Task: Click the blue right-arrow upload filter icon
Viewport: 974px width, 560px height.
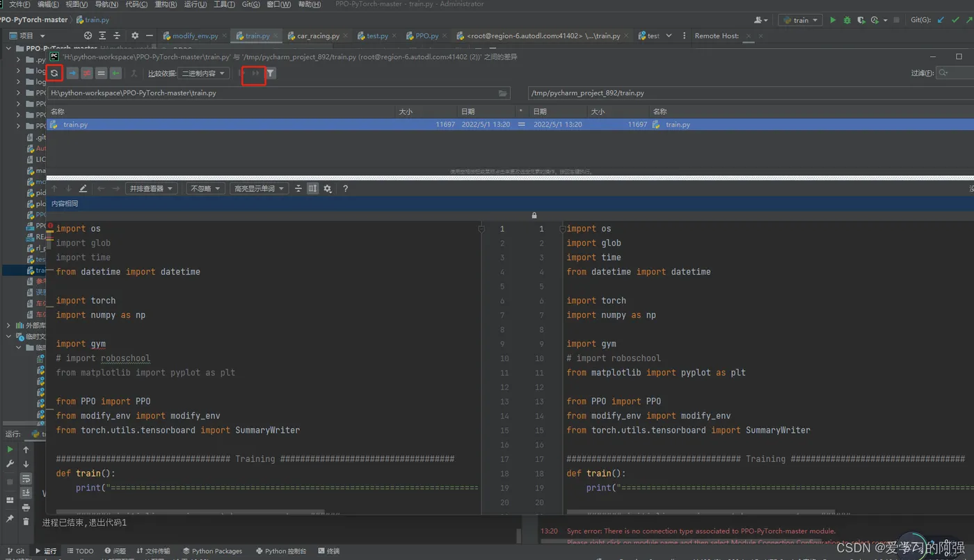Action: (x=72, y=73)
